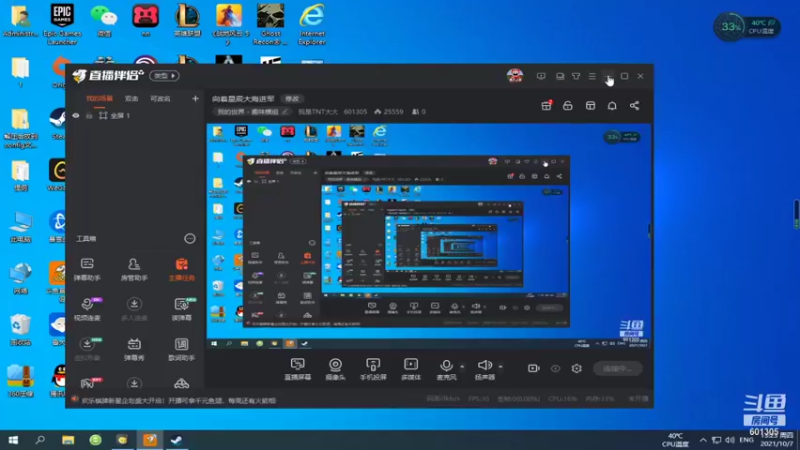Viewport: 800px width, 450px height.
Task: Click the Steam icon in the taskbar
Action: coord(177,440)
